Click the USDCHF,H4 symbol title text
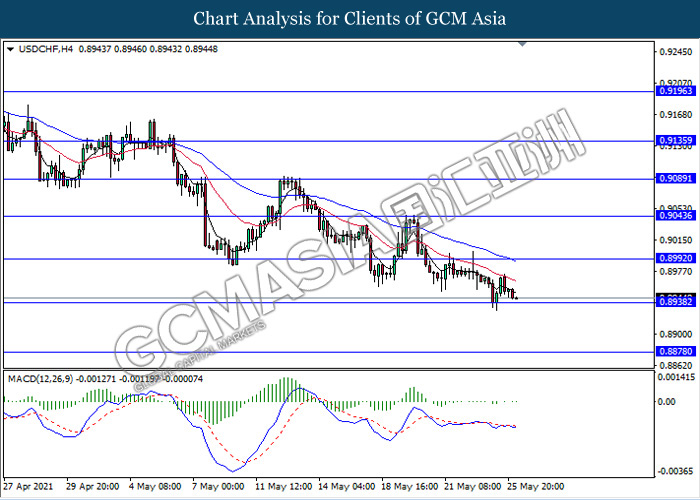This screenshot has width=700, height=500. point(46,49)
